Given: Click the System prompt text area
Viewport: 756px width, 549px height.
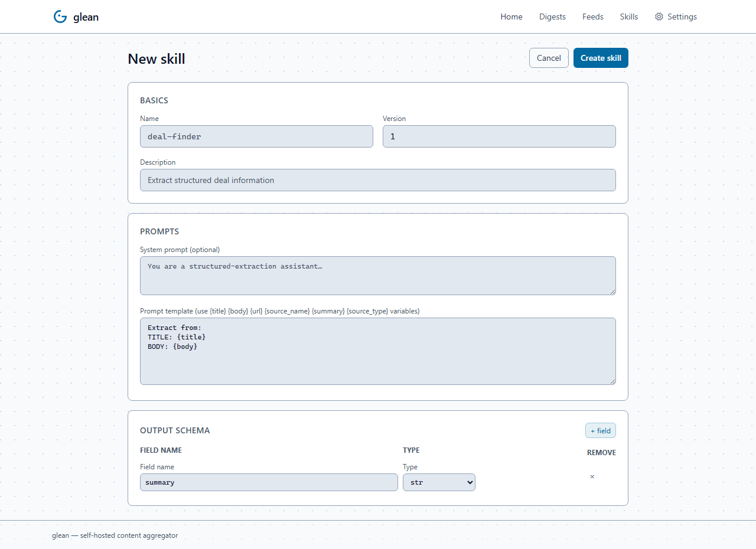Looking at the screenshot, I should [x=378, y=276].
